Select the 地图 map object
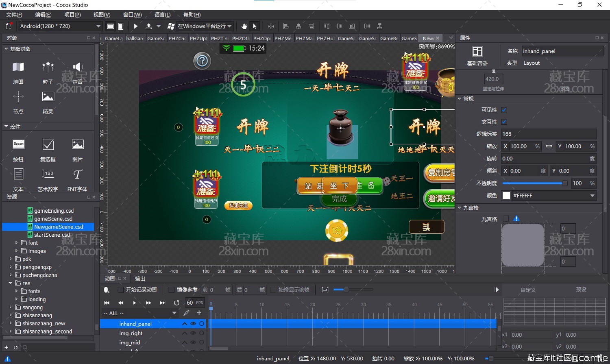The width and height of the screenshot is (610, 364). click(x=18, y=72)
